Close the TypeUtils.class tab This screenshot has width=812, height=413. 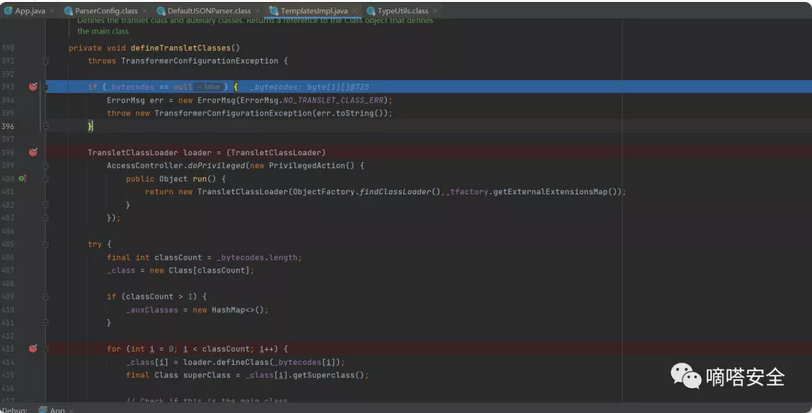(435, 11)
